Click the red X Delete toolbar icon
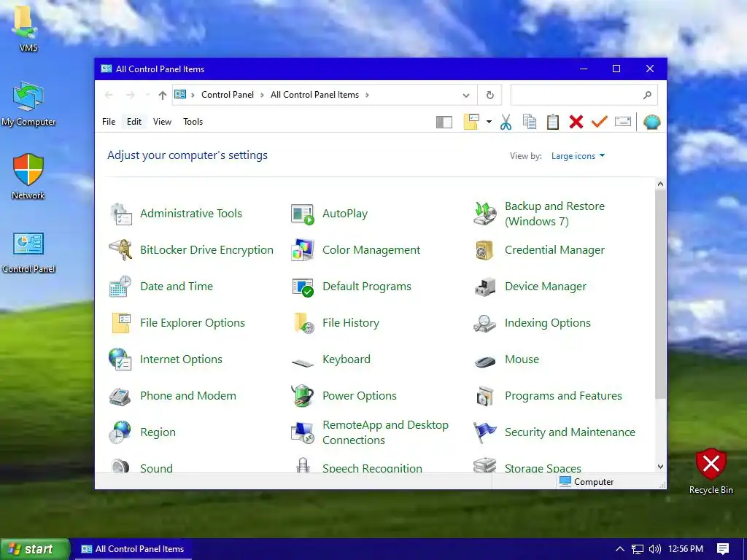This screenshot has width=747, height=560. click(576, 122)
